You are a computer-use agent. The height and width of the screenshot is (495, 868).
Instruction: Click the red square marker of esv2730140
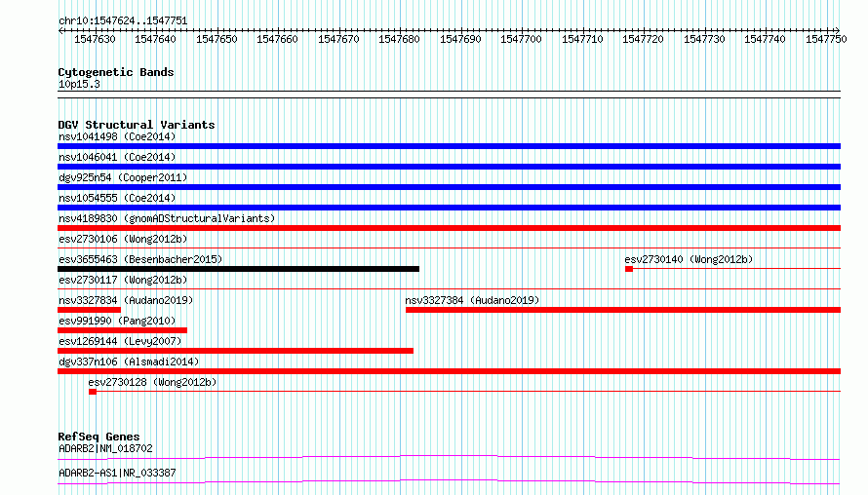[x=629, y=269]
